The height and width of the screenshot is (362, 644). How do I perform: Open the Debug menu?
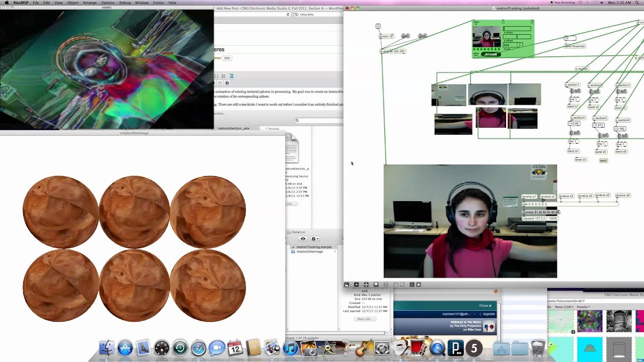125,3
